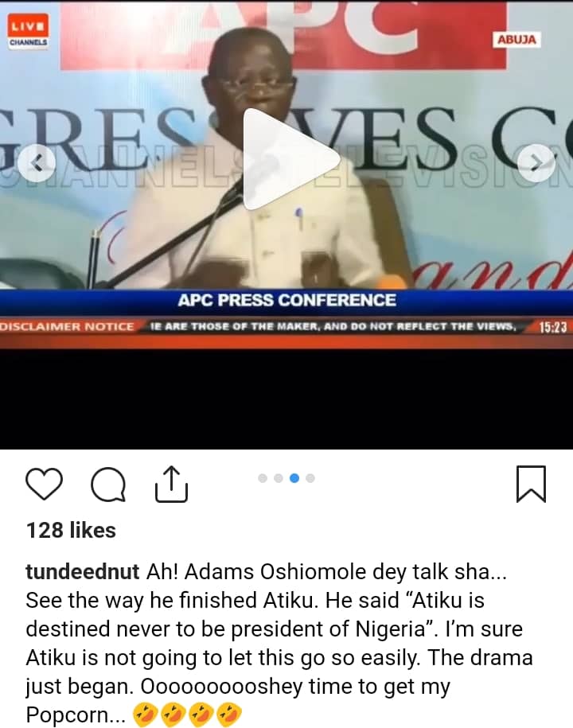View the 128 likes list
The height and width of the screenshot is (728, 573).
tap(71, 530)
